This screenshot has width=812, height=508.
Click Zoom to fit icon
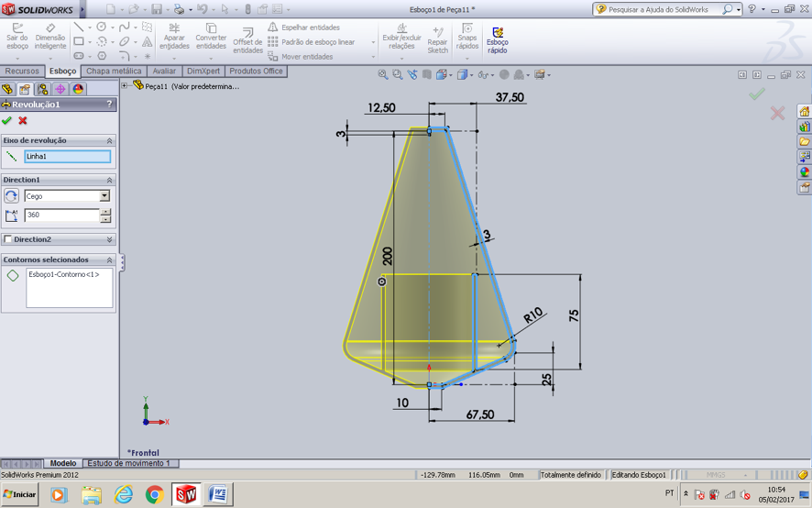click(x=383, y=74)
